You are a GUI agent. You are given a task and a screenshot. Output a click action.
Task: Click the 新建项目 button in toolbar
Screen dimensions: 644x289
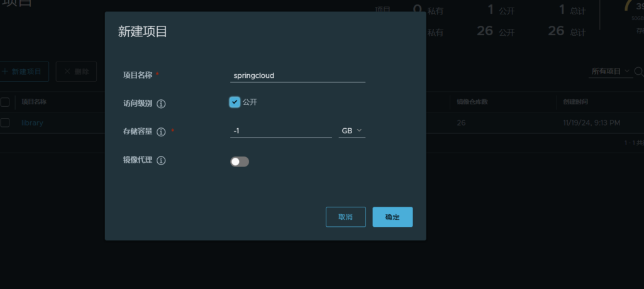[25, 72]
